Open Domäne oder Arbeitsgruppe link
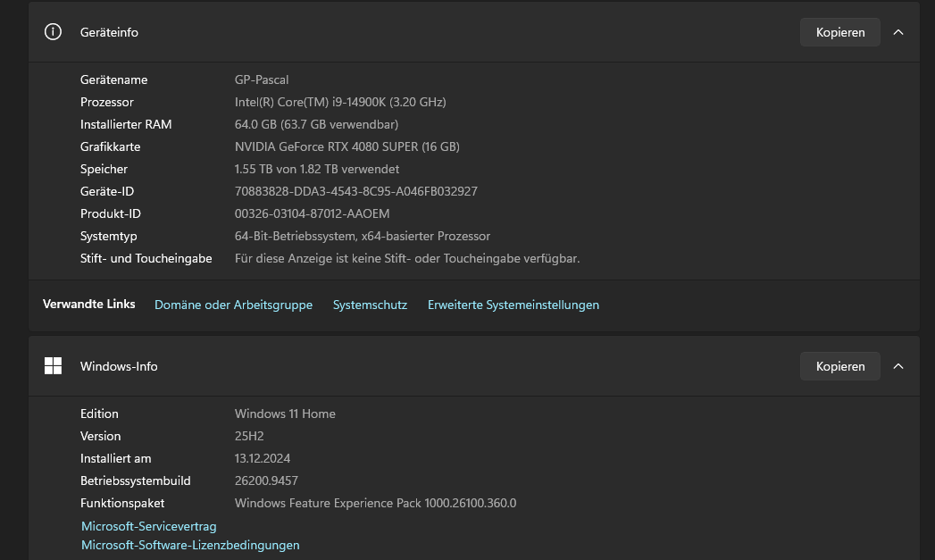This screenshot has height=560, width=935. [x=233, y=305]
